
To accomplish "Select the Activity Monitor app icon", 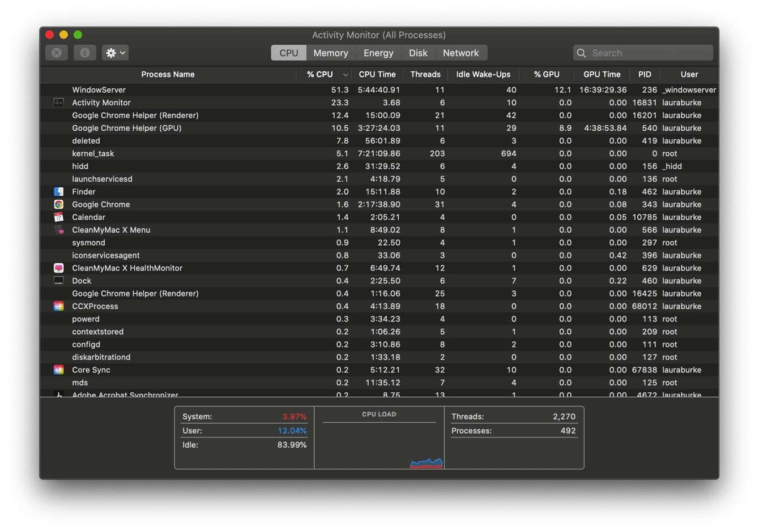I will point(58,102).
